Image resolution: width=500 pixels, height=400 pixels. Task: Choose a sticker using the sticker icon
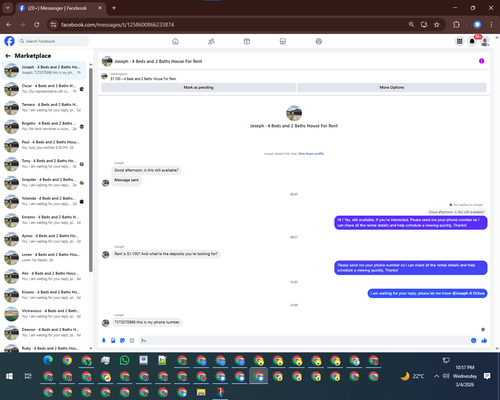(122, 340)
